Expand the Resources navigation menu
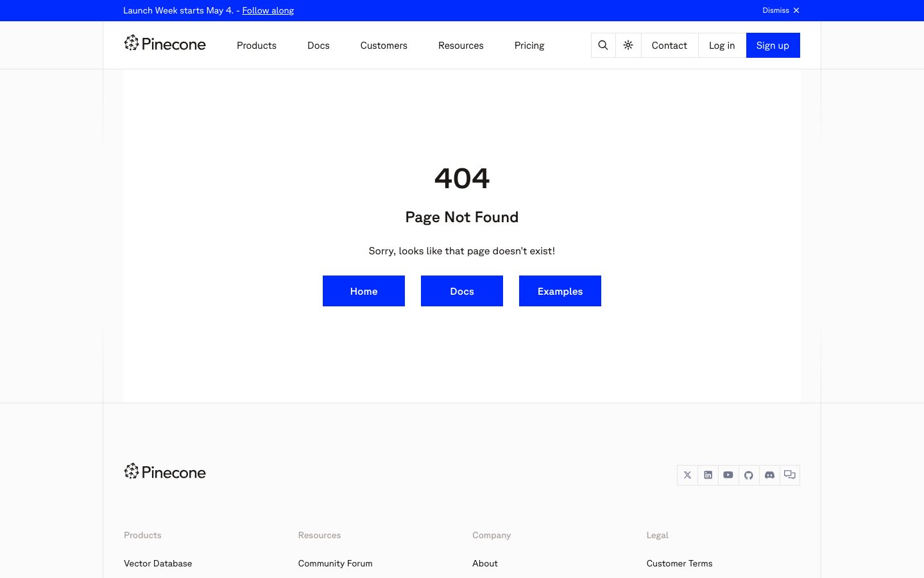The image size is (924, 578). coord(461,46)
